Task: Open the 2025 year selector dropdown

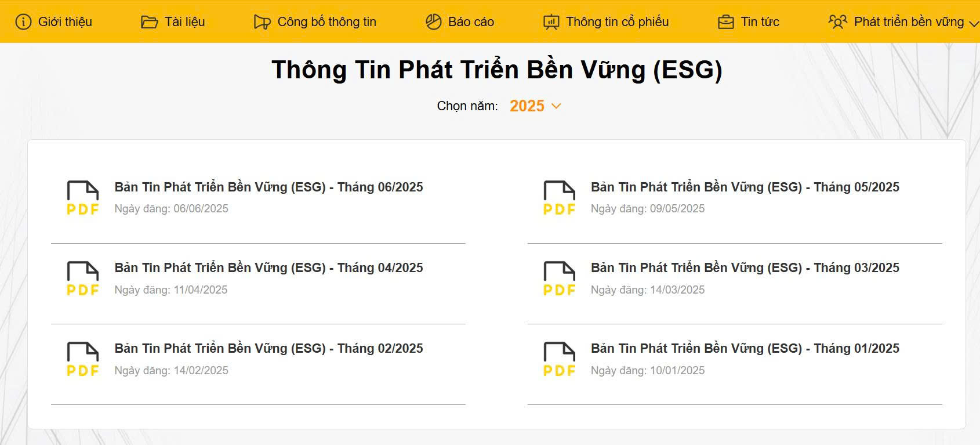Action: tap(535, 106)
